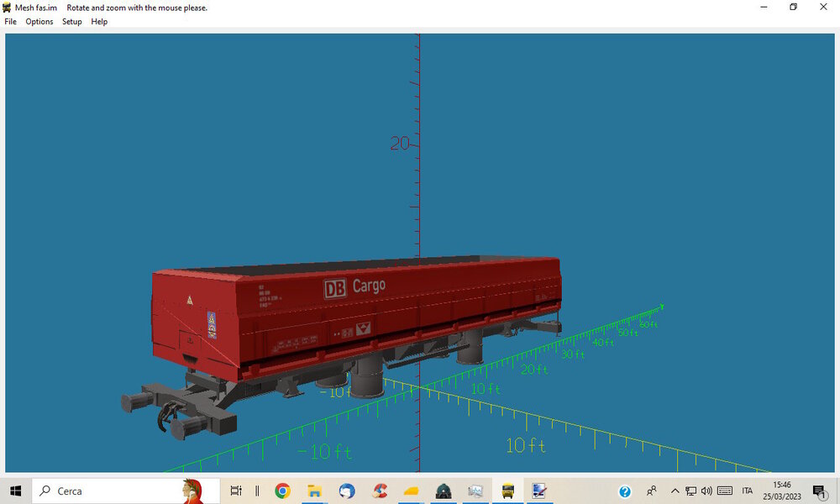The image size is (840, 504).
Task: Open the volume speaker tray icon
Action: pyautogui.click(x=707, y=491)
